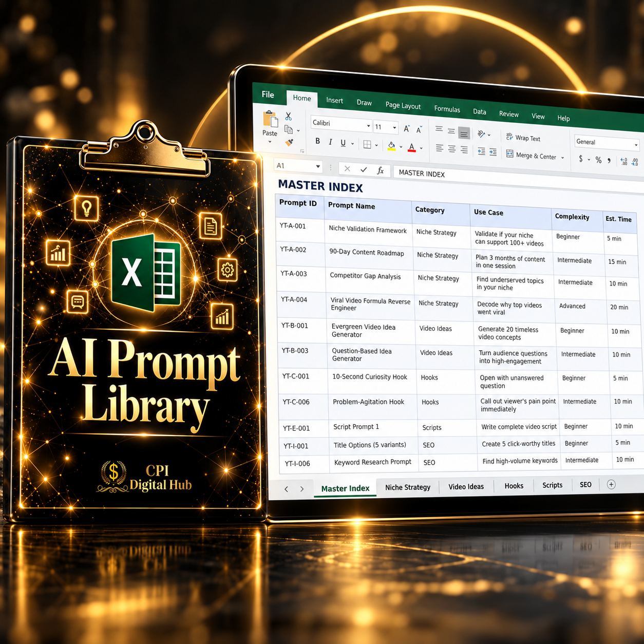Select the Format Painter brush

point(289,142)
